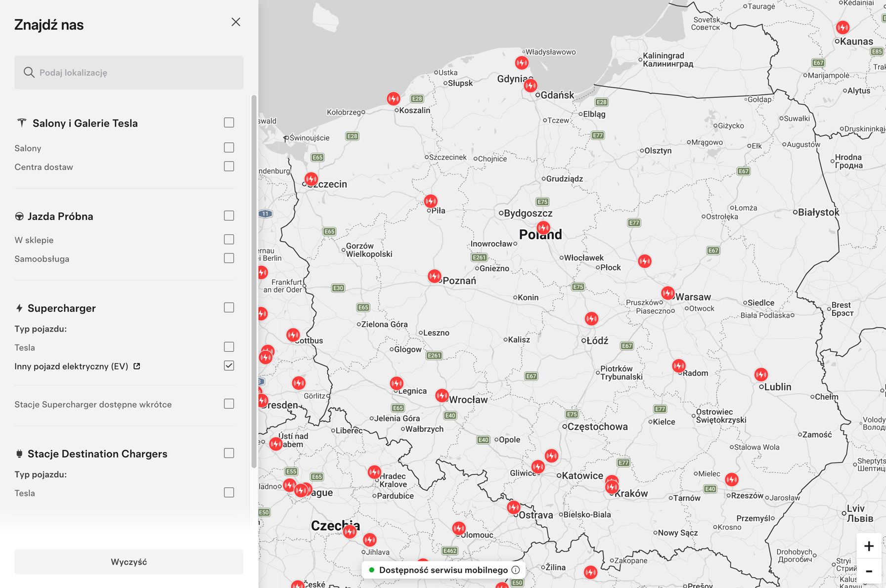Zoom out on the map
886x588 pixels.
tap(869, 571)
